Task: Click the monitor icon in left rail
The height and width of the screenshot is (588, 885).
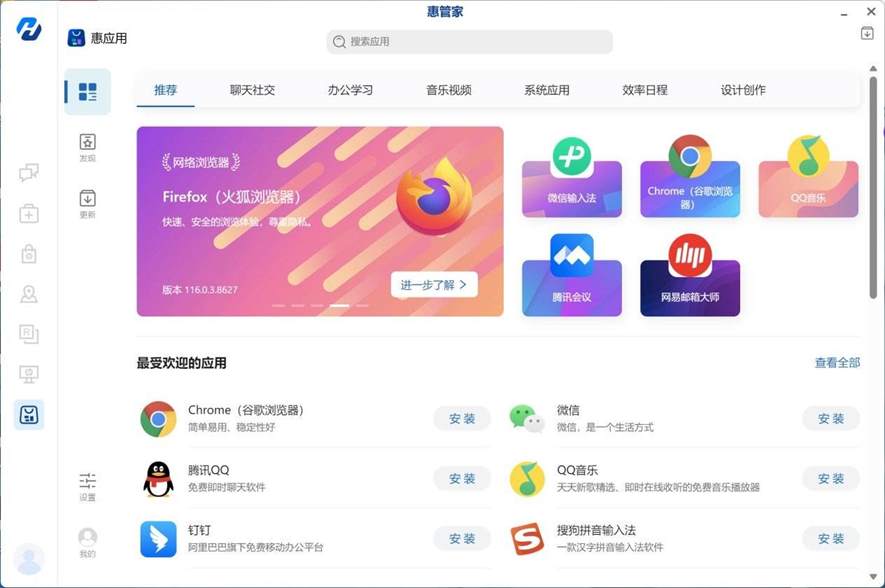Action: tap(29, 374)
